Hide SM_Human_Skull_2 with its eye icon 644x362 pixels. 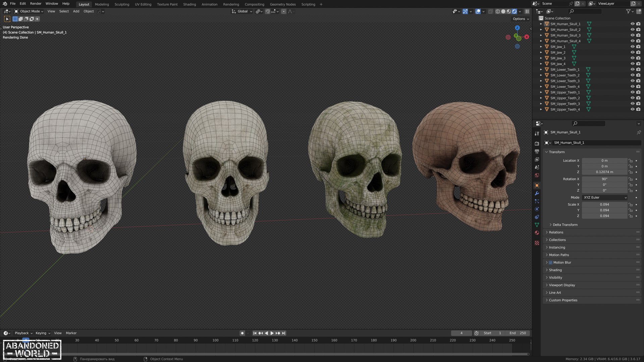click(x=632, y=29)
